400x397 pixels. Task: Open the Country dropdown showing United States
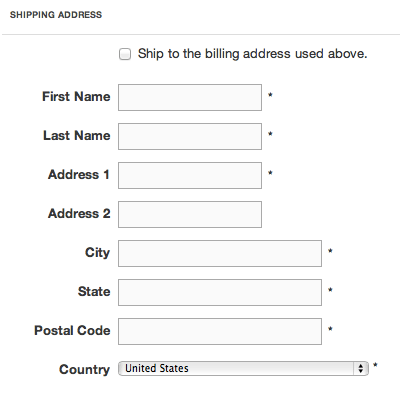(243, 368)
